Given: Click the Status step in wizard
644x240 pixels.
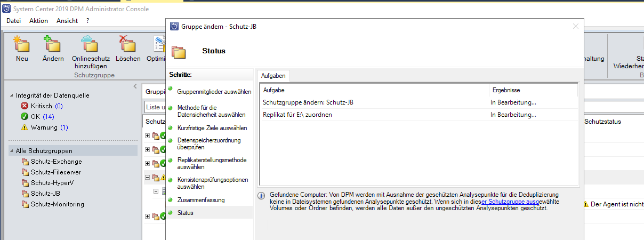Looking at the screenshot, I should click(186, 213).
